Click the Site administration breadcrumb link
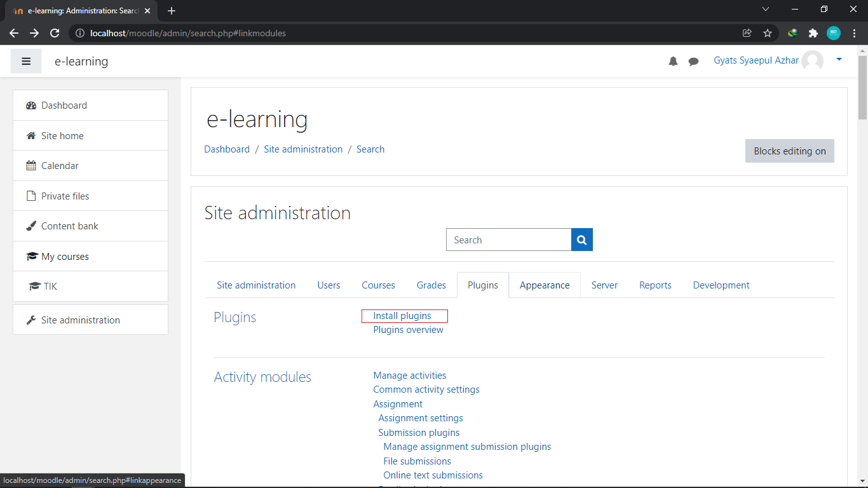868x488 pixels. 303,149
